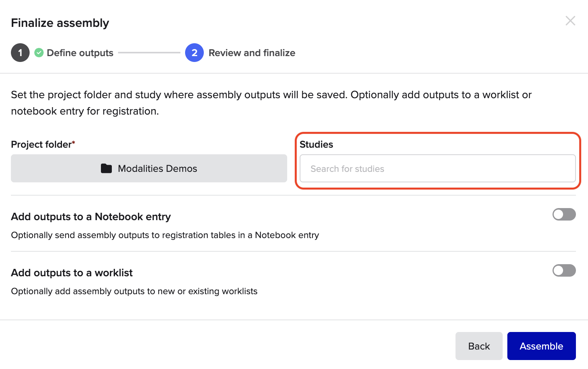This screenshot has width=588, height=369.
Task: Turn on Add outputs to a worklist
Action: point(563,270)
